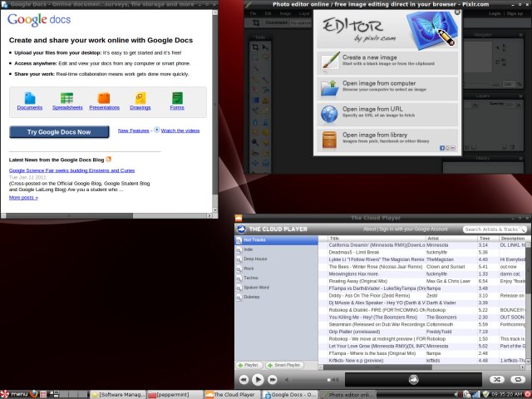The image size is (532, 399).
Task: Open About link in Cloud Player
Action: 369,229
